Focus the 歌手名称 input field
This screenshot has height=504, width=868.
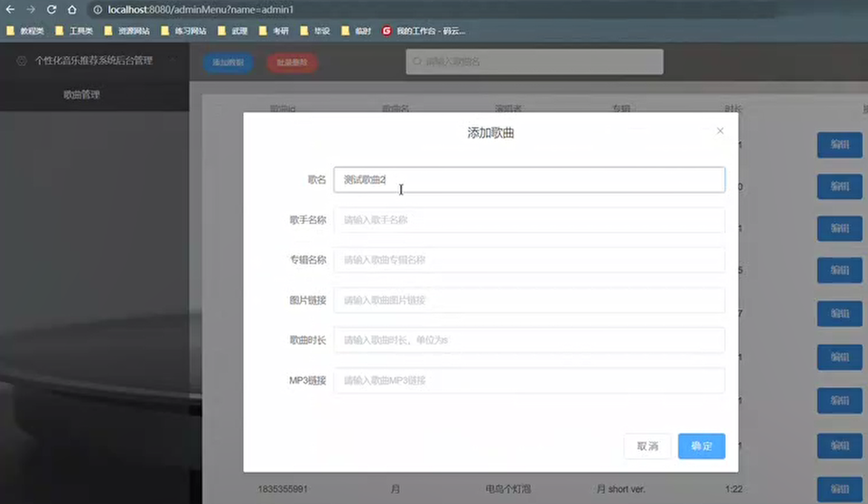pos(529,220)
